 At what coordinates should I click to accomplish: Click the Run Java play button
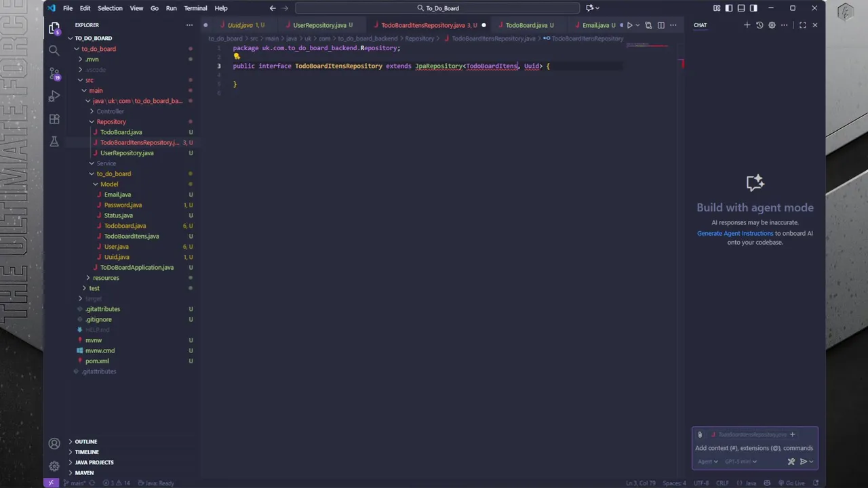tap(629, 25)
